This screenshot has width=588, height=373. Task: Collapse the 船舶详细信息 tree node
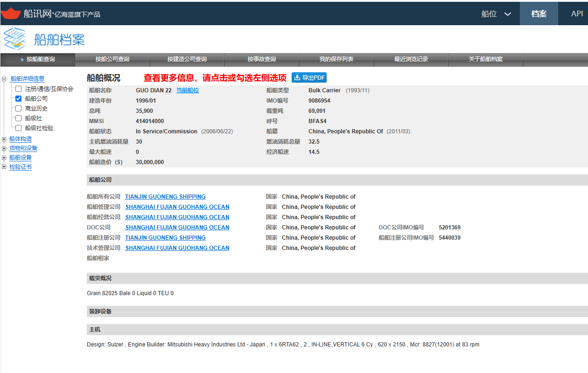[4, 79]
